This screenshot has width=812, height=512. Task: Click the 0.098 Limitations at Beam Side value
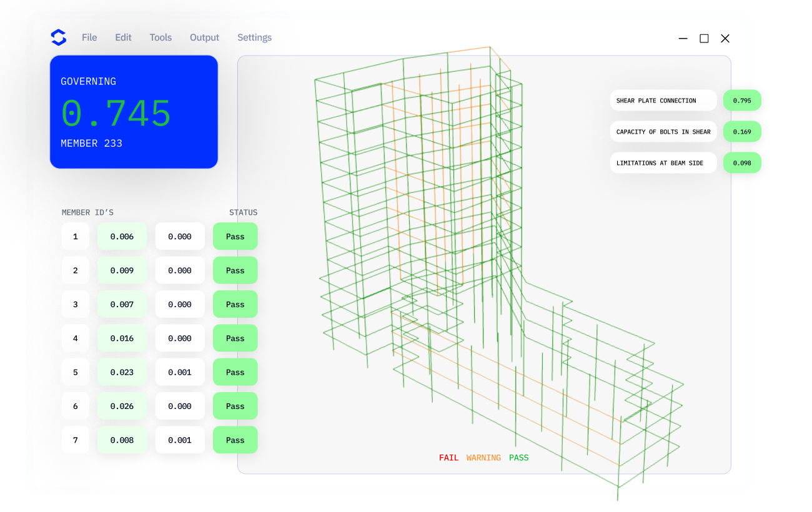point(742,163)
